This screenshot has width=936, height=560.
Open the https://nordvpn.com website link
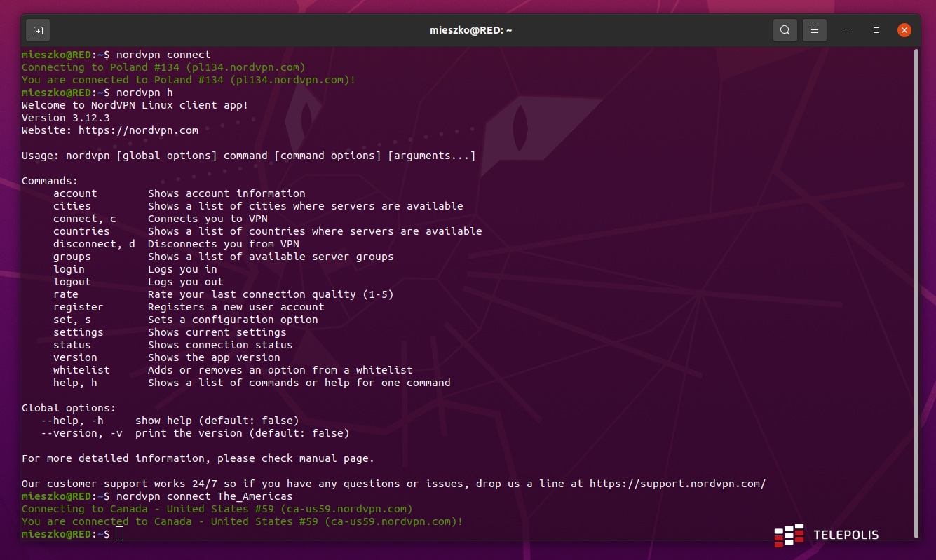(x=138, y=130)
